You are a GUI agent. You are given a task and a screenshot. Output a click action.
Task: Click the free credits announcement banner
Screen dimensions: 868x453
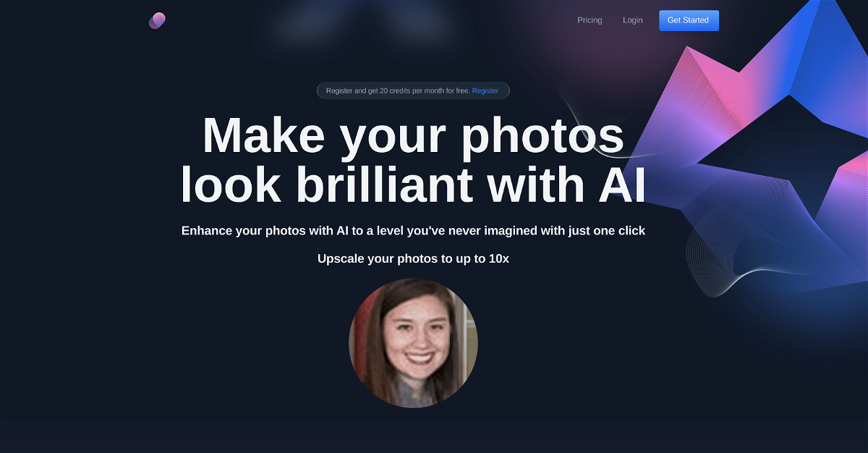(x=413, y=90)
